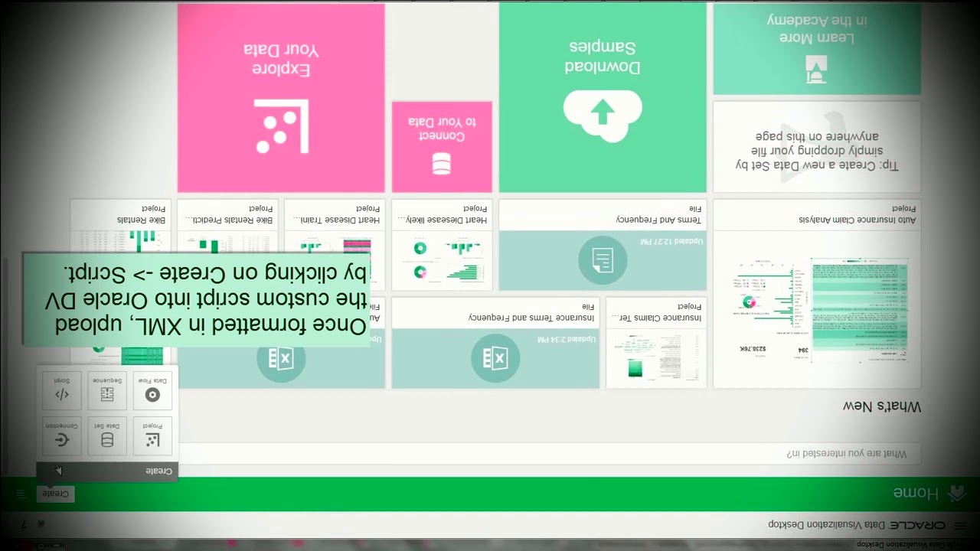Open the Connect to Your Data tile
Viewport: 980px width, 551px height.
click(x=442, y=147)
